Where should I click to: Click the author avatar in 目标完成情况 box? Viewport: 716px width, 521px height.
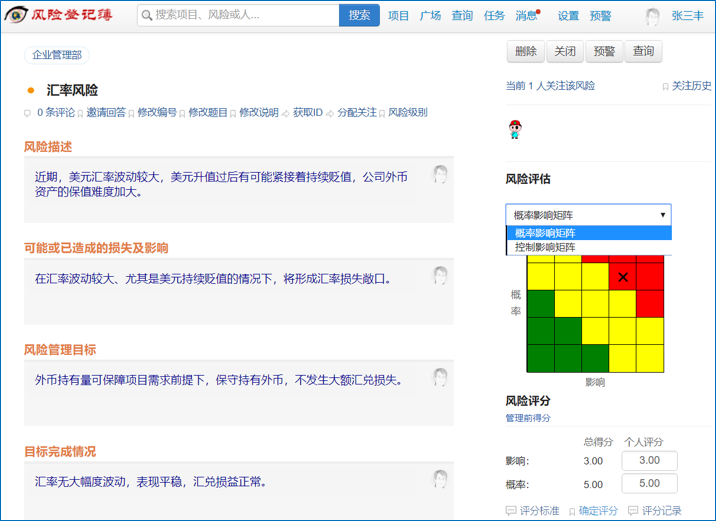pyautogui.click(x=440, y=479)
